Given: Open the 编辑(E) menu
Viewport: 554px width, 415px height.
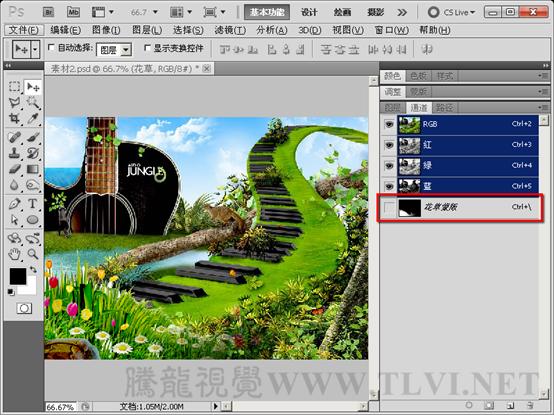Looking at the screenshot, I should [65, 30].
